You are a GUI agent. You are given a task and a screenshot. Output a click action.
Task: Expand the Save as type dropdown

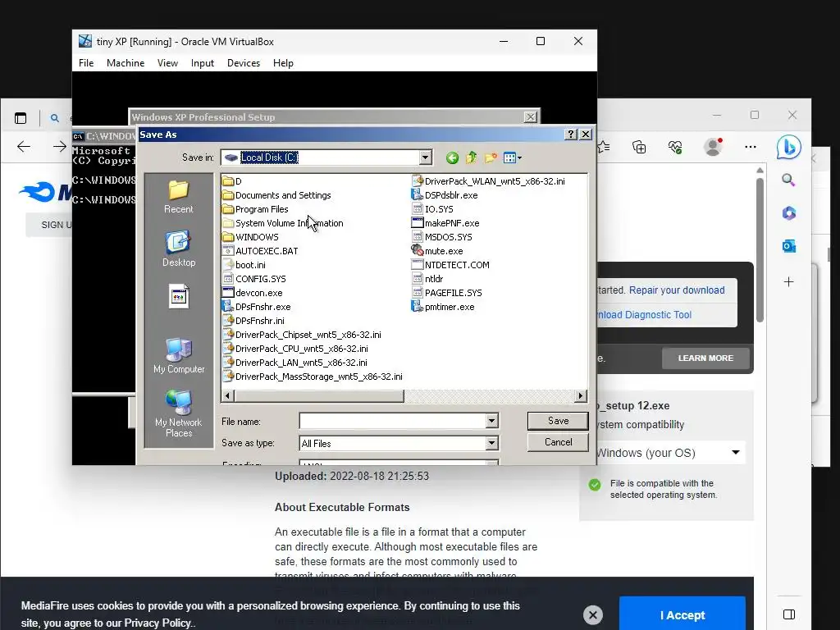(x=492, y=443)
